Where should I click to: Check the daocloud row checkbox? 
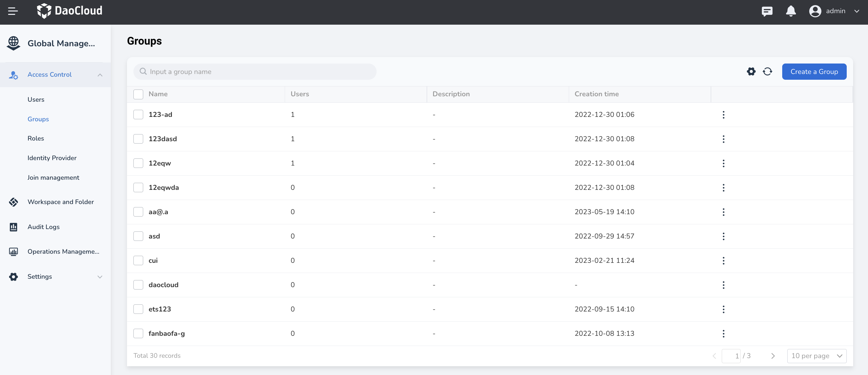coord(138,285)
